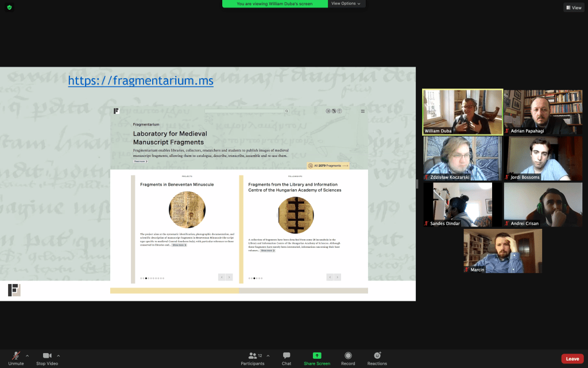Expand audio options arrow beside Unmute
The height and width of the screenshot is (368, 588).
click(x=27, y=355)
